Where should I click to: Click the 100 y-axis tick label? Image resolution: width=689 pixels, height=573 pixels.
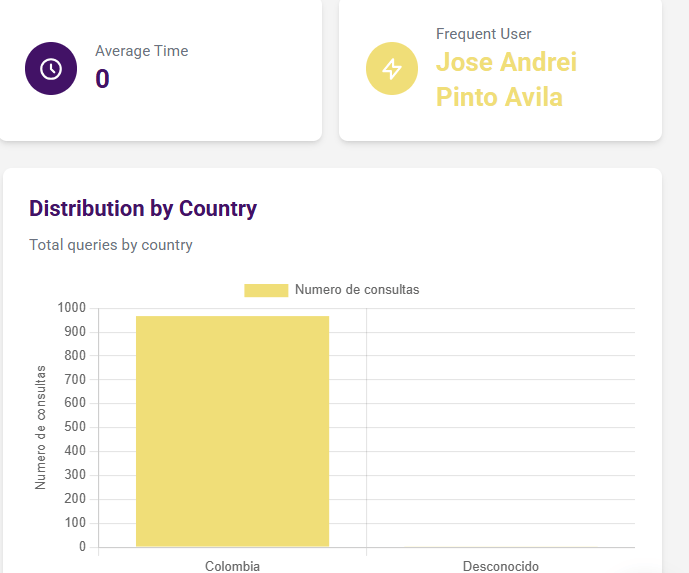point(75,523)
